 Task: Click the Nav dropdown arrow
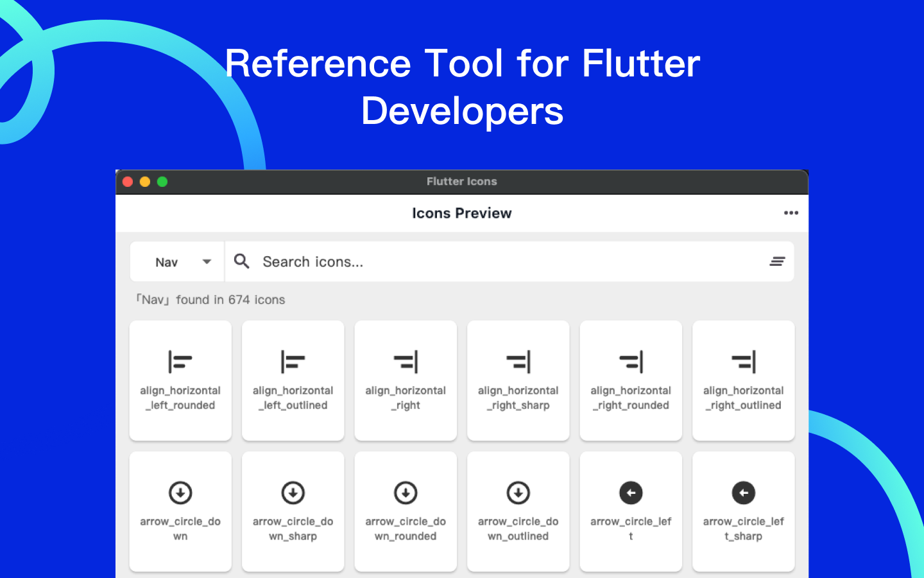207,262
